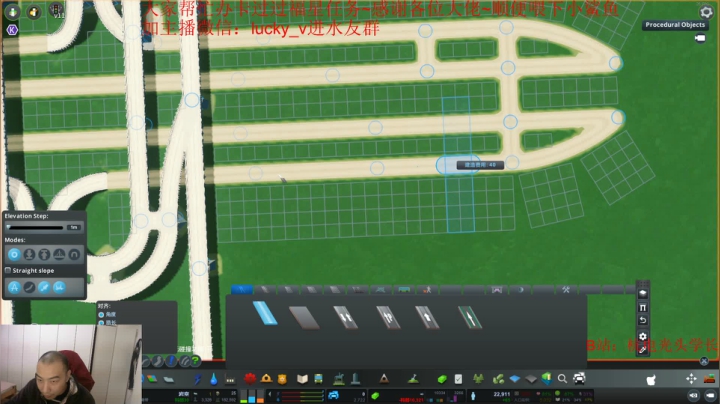Select the two-way arrows road thumbnail
The image size is (720, 404).
(345, 317)
